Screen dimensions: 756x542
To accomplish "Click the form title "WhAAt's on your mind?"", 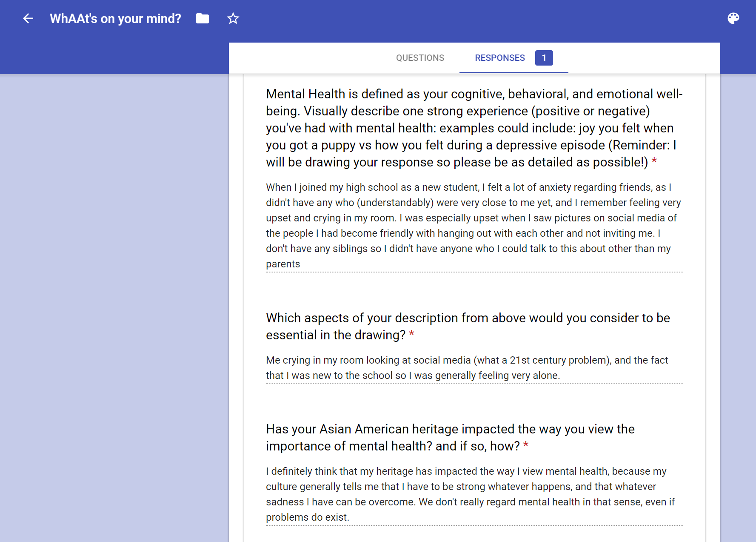I will (115, 19).
